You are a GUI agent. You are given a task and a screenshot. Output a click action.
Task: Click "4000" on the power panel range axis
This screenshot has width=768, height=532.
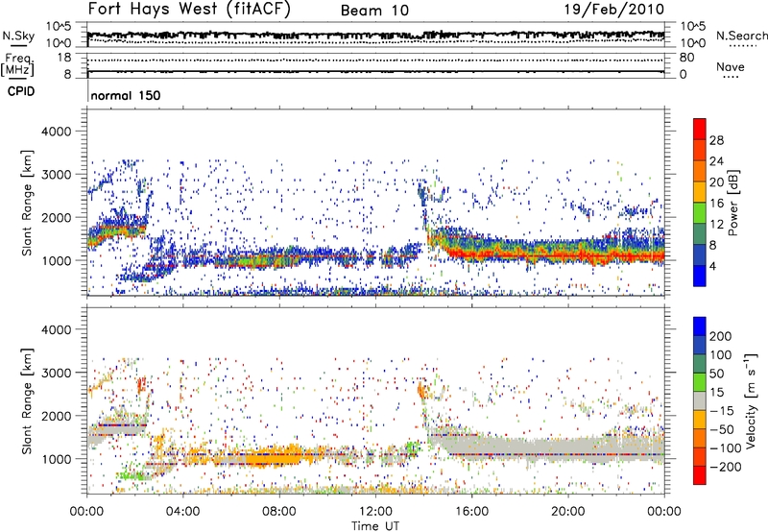(57, 132)
